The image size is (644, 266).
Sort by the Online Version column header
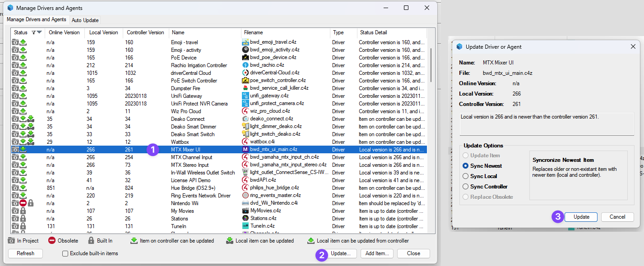pos(64,32)
